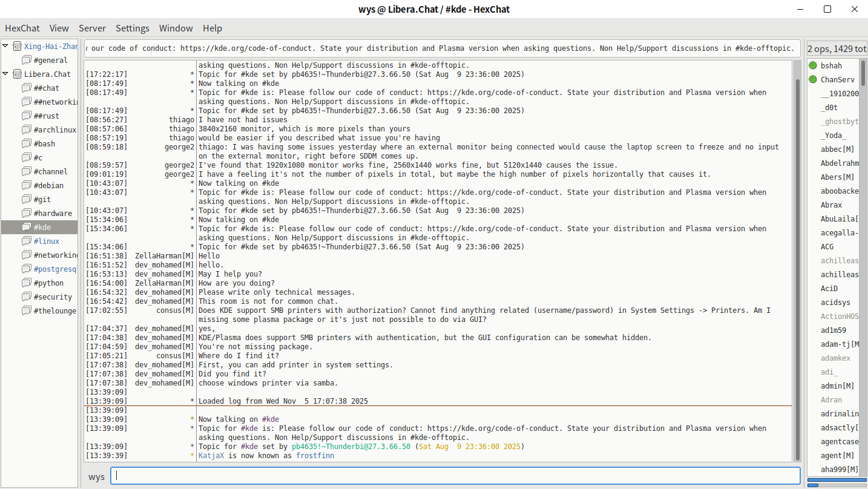Viewport: 868px width, 489px height.
Task: Click the chat area vertical scrollbar
Action: coord(797,260)
